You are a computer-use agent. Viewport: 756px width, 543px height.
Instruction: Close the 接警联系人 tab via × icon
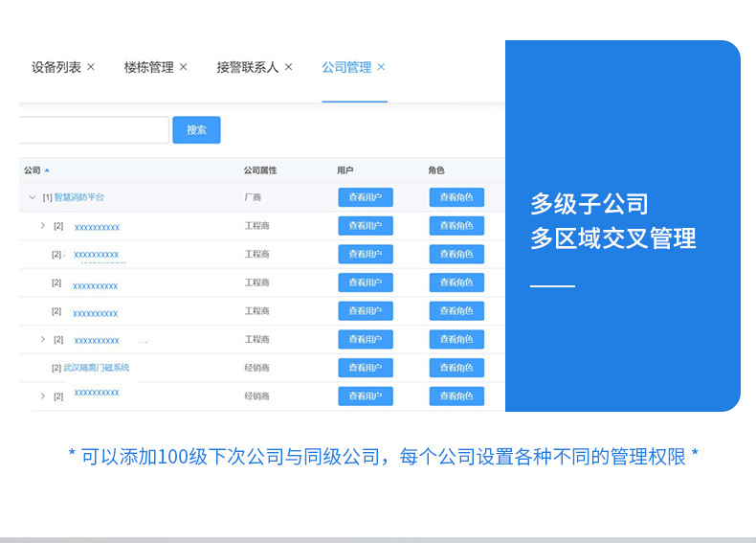pyautogui.click(x=288, y=67)
